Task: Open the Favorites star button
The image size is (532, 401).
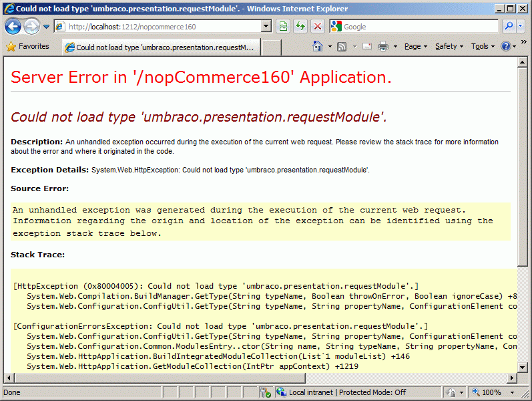Action: tap(28, 46)
